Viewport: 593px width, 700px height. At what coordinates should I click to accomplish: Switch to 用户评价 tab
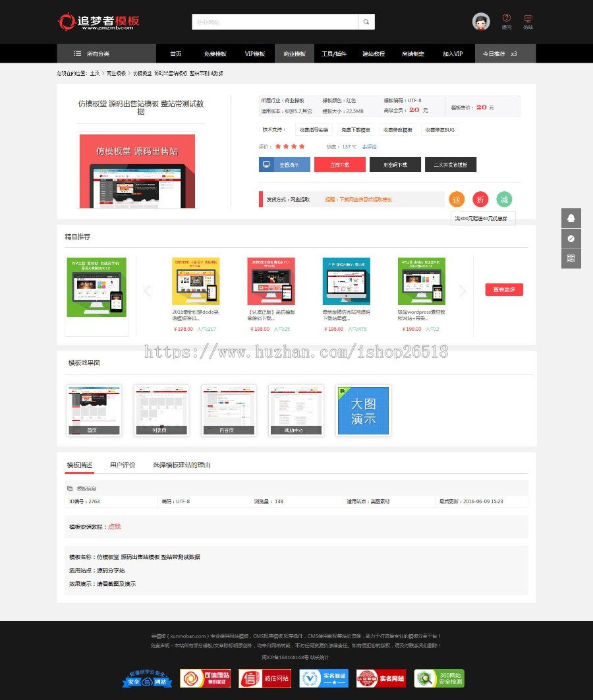123,465
